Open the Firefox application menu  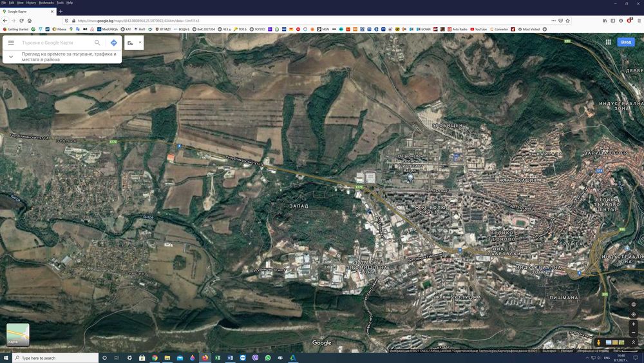click(x=639, y=21)
